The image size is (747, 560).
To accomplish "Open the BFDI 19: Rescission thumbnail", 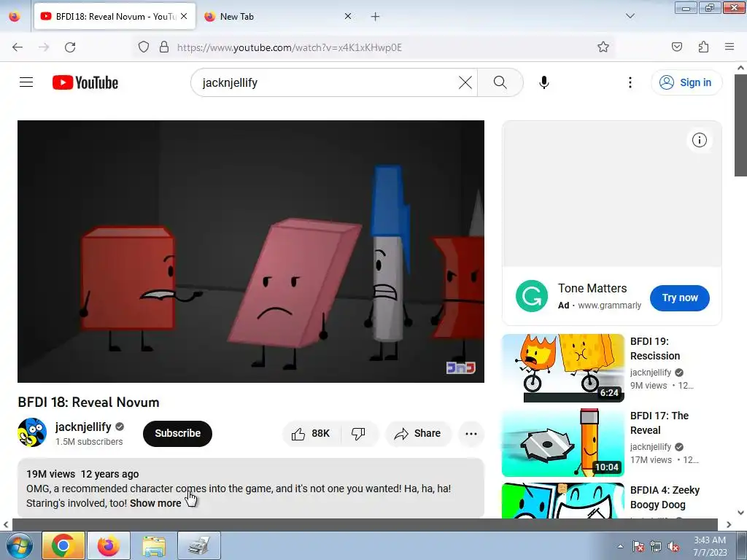I will pos(563,368).
